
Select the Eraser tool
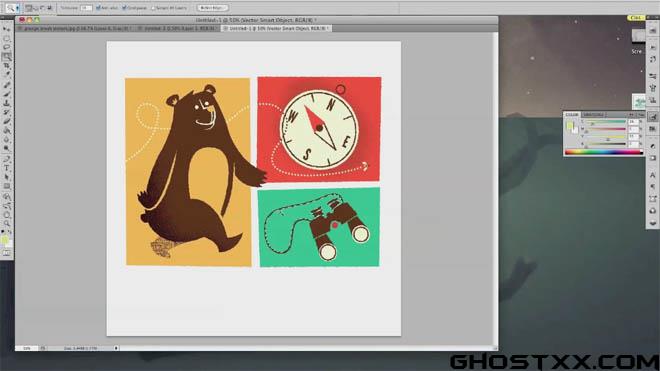[x=6, y=121]
